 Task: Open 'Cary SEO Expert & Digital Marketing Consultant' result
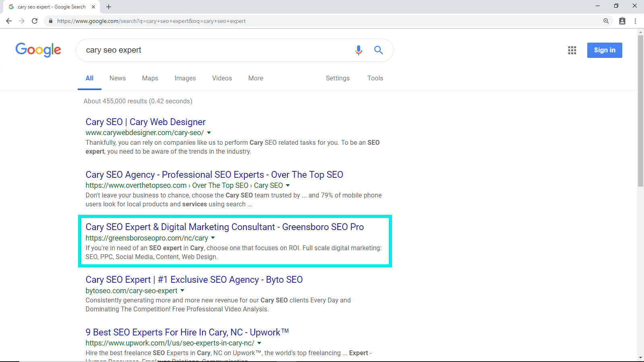pos(225,227)
